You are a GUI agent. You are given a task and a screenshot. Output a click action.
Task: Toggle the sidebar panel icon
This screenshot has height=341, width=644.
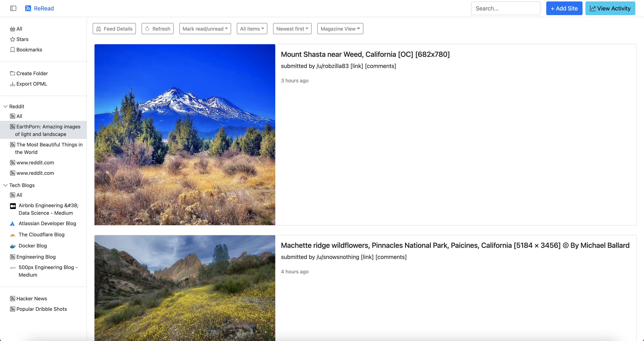click(13, 8)
